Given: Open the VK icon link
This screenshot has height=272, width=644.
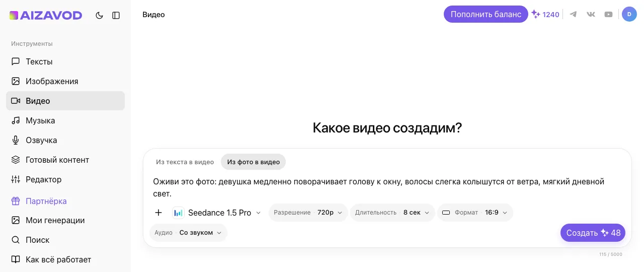Looking at the screenshot, I should (x=591, y=15).
